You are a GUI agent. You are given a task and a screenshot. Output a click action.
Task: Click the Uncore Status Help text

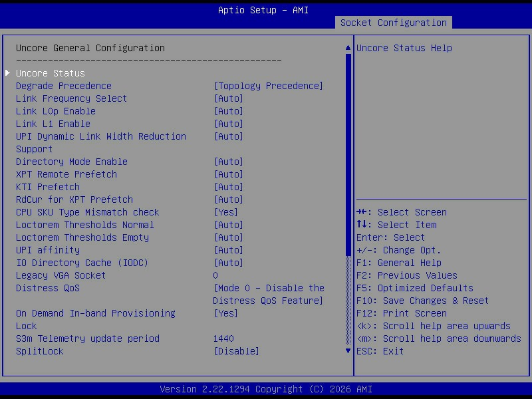pos(404,48)
